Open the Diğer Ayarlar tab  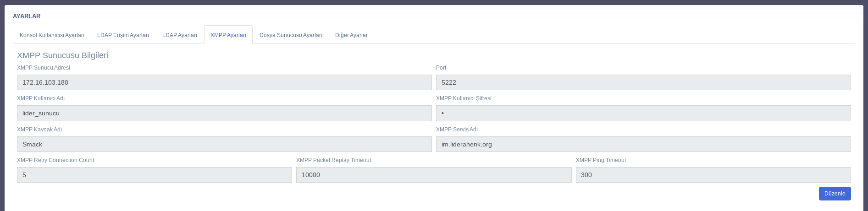click(351, 35)
